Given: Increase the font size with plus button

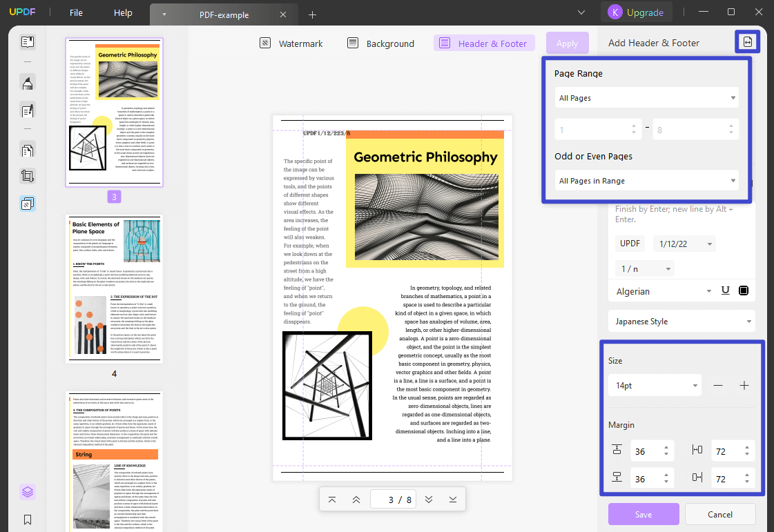Looking at the screenshot, I should tap(744, 385).
